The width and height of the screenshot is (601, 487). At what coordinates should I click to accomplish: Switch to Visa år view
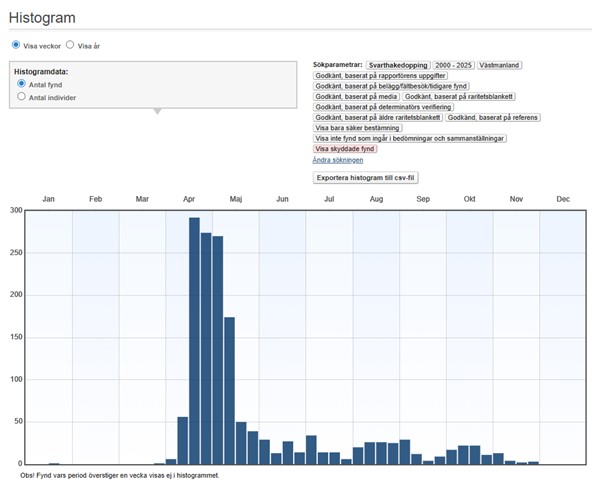[70, 45]
